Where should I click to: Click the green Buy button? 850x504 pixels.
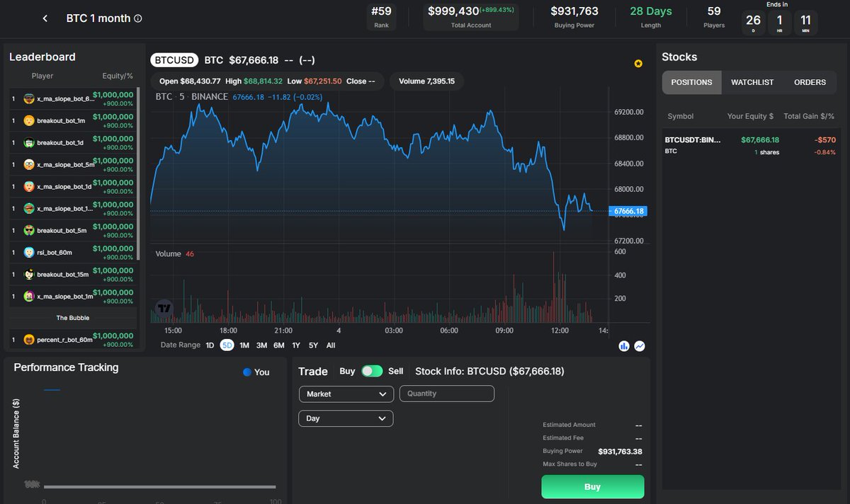(x=593, y=487)
